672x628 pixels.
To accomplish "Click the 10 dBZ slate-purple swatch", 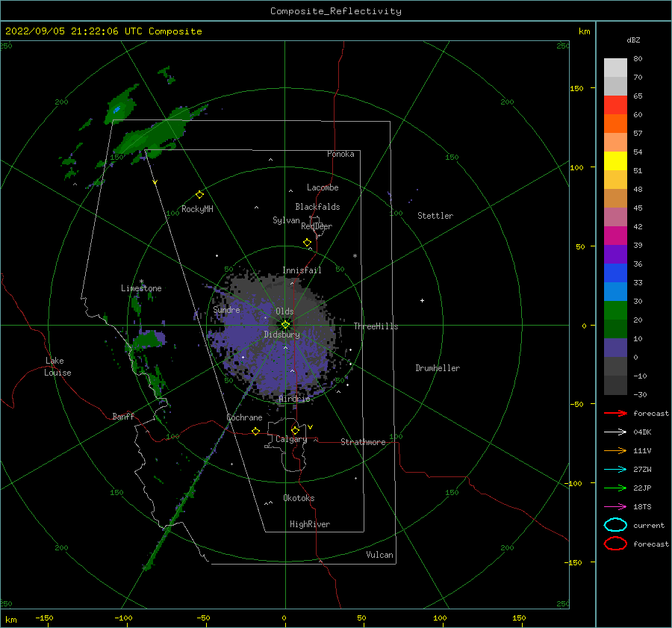I will click(x=615, y=347).
